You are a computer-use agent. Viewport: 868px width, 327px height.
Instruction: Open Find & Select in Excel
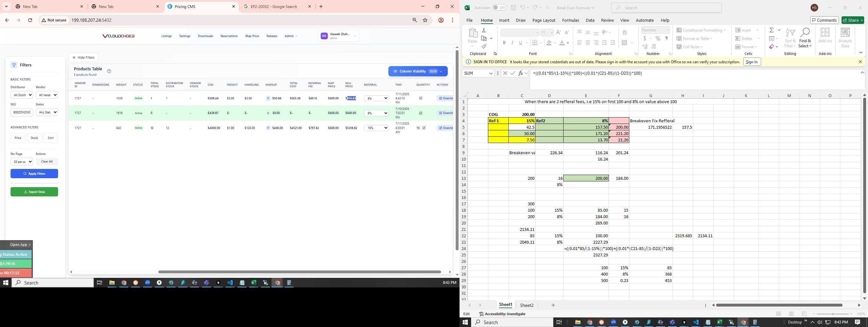pyautogui.click(x=805, y=38)
